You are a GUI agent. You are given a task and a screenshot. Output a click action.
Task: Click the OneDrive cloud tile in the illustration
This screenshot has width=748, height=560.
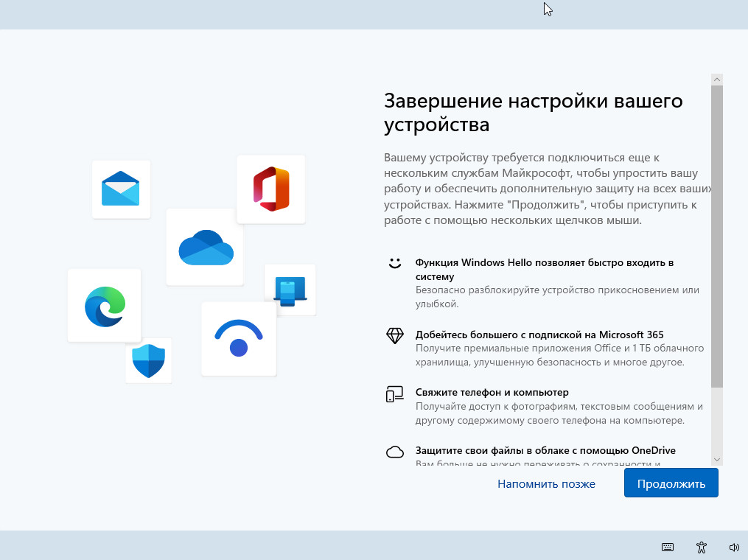205,247
